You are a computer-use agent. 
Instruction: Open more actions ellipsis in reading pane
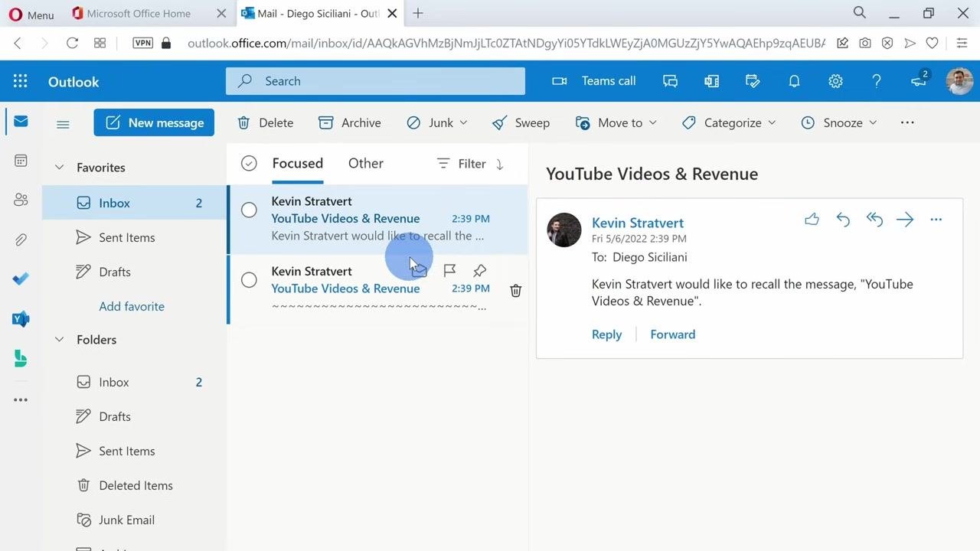936,220
